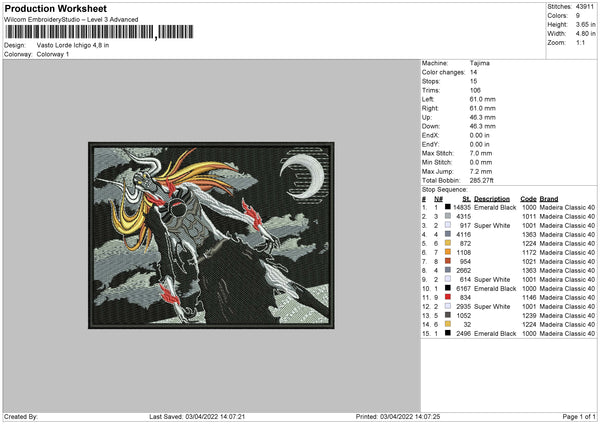Pick the black swatch in stop row 10
This screenshot has height=424, width=600.
click(x=448, y=288)
